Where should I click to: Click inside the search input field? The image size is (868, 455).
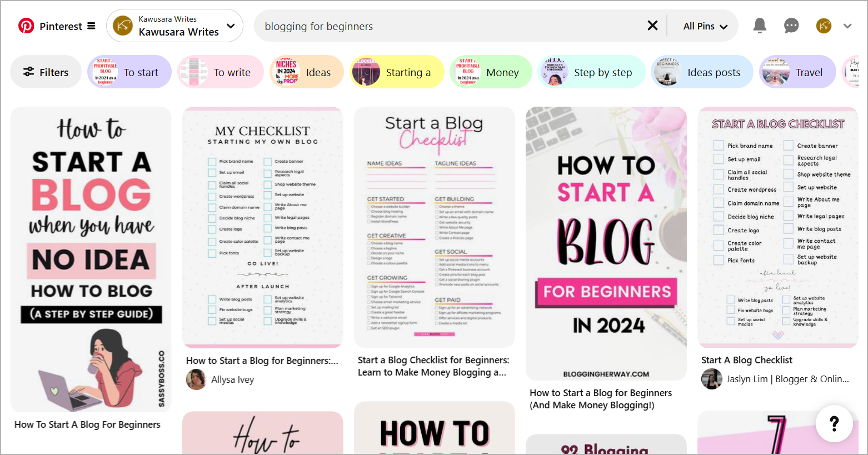tap(389, 26)
